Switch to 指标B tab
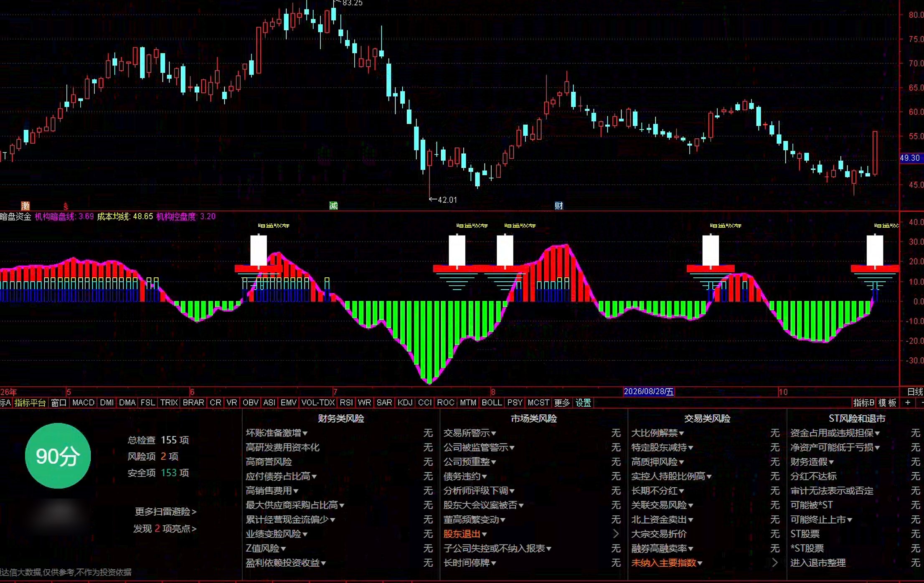Screen dimensions: 924x583 864,403
